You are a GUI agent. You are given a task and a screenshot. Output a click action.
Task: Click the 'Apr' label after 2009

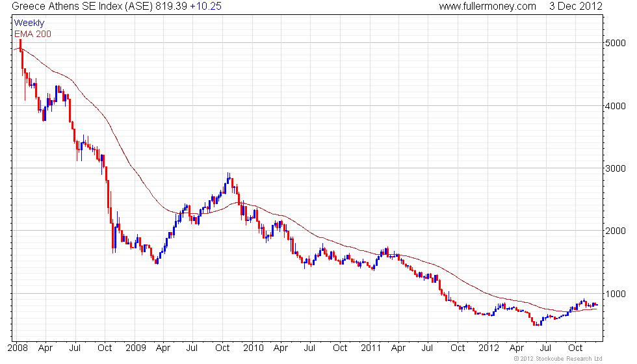coord(163,348)
